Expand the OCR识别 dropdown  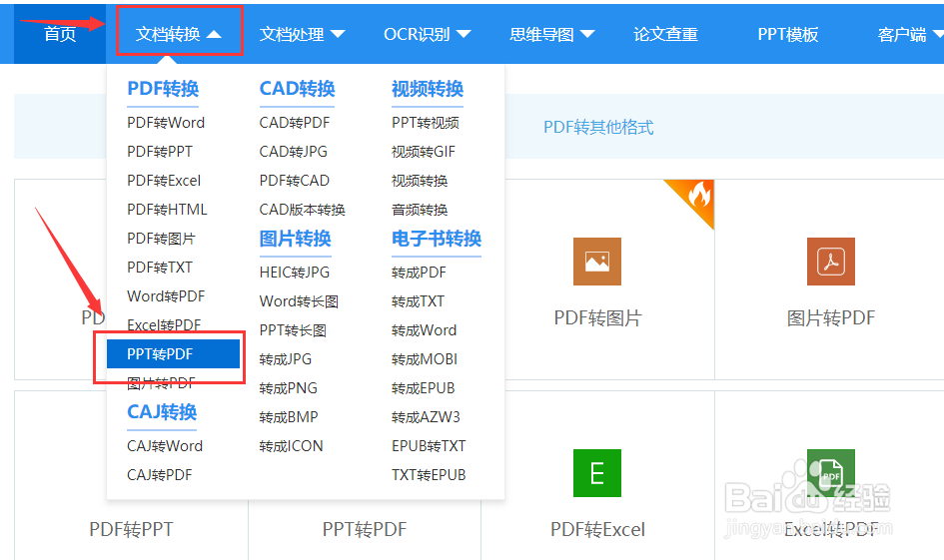pyautogui.click(x=427, y=34)
